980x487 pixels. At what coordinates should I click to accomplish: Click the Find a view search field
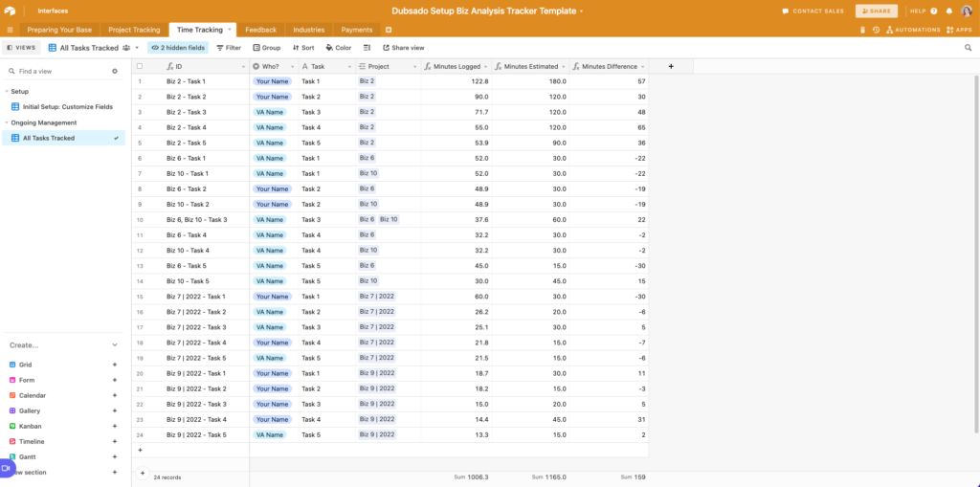(59, 71)
